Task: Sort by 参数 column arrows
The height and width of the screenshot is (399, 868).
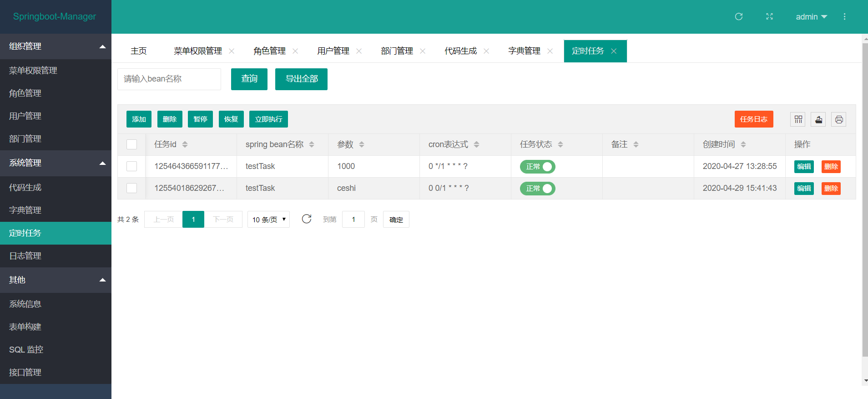Action: pos(362,144)
